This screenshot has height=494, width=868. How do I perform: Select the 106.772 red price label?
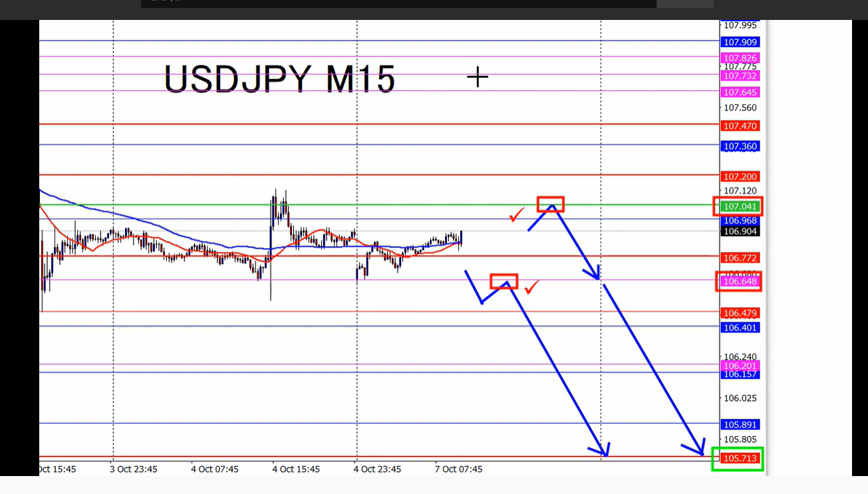[740, 257]
